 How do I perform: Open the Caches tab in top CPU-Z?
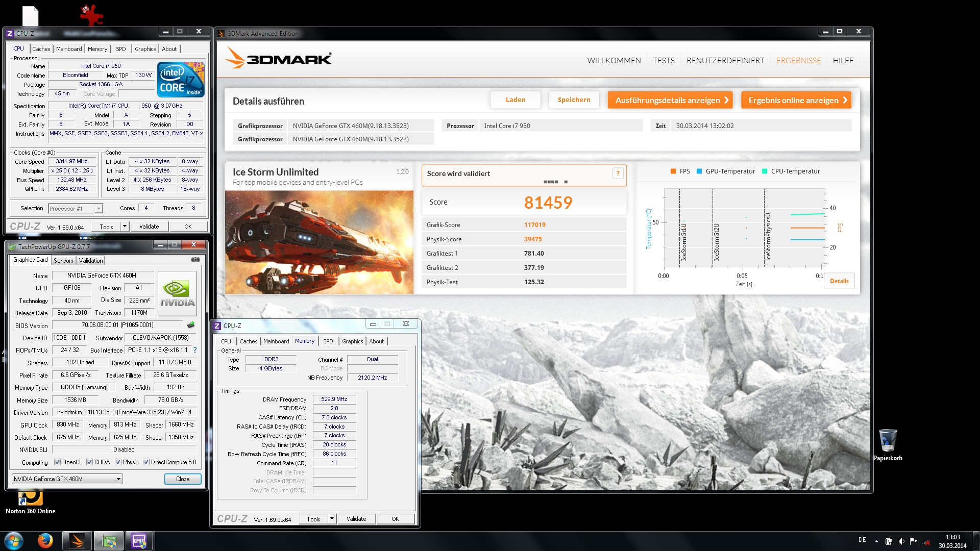(41, 49)
